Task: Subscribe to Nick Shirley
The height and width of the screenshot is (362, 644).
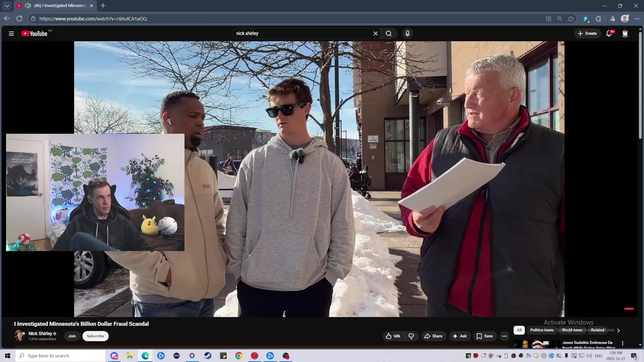Action: [95, 336]
